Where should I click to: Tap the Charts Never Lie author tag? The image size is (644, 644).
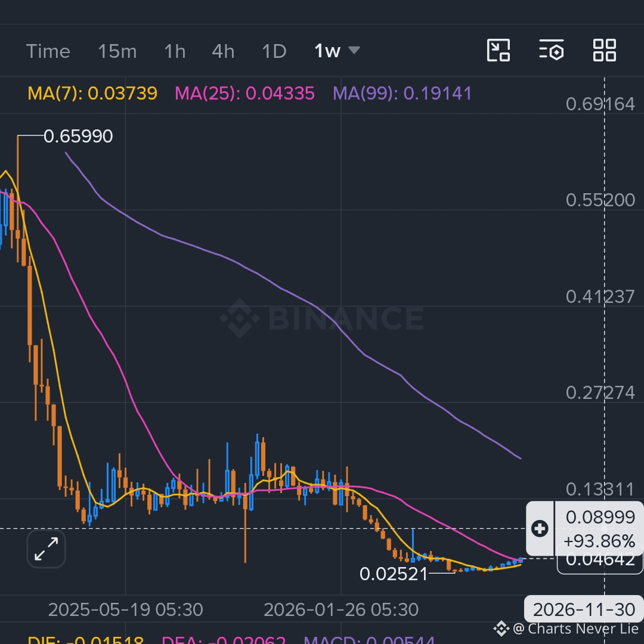click(566, 629)
